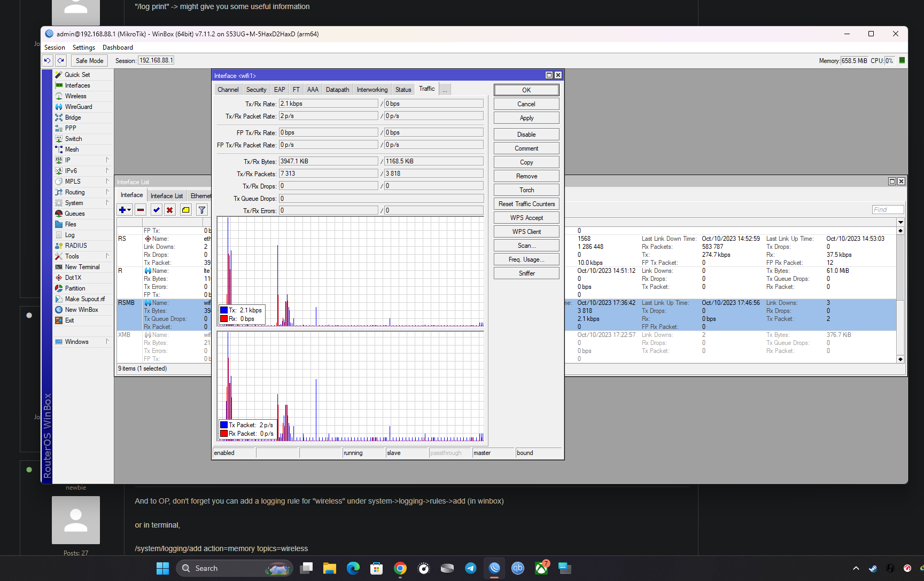Open the Mesh sidebar entry
The image size is (924, 581).
[x=72, y=150]
